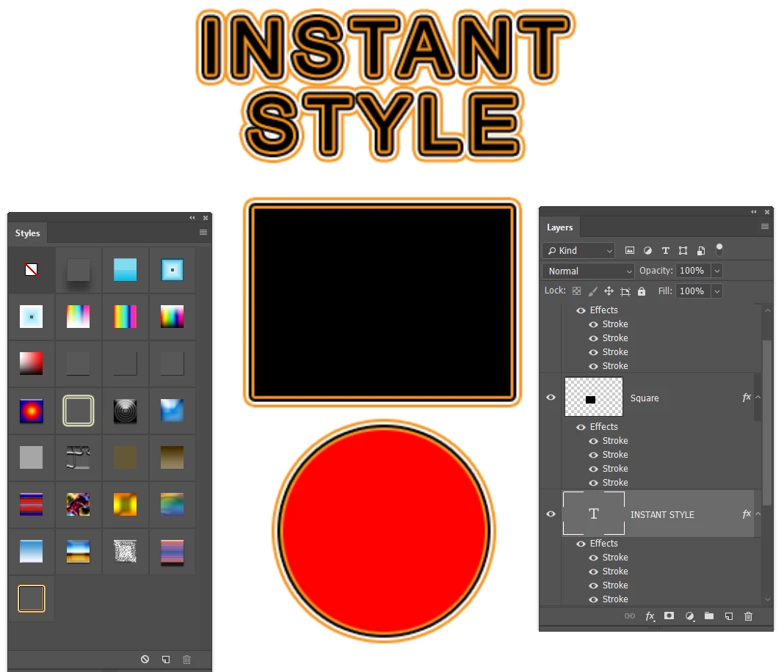This screenshot has width=784, height=672.
Task: Create a new layer icon
Action: (x=729, y=616)
